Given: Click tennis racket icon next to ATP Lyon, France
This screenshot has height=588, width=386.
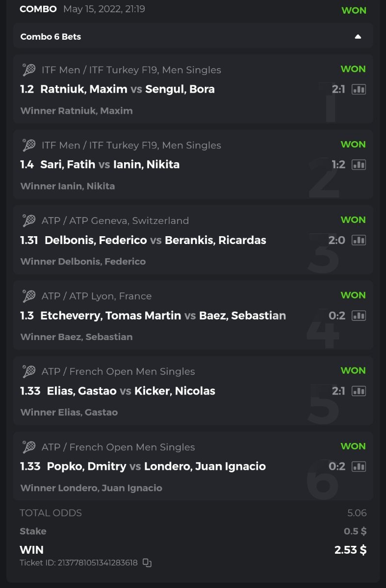Looking at the screenshot, I should pyautogui.click(x=29, y=296).
